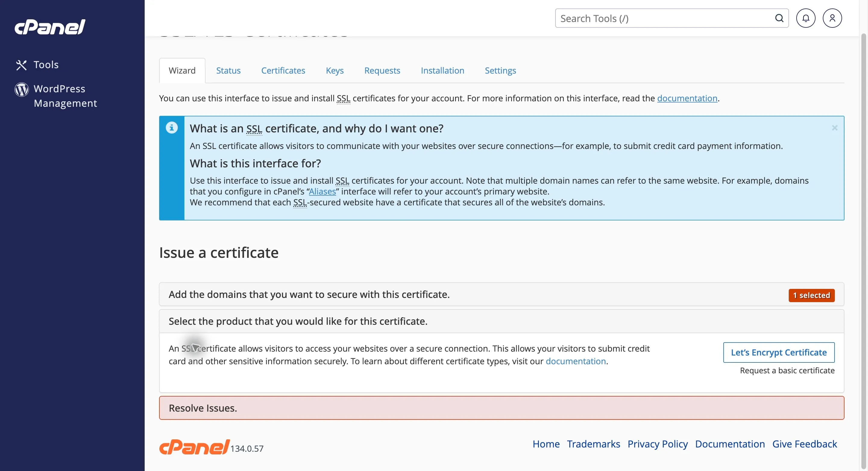This screenshot has width=868, height=471.
Task: Expand the select product section
Action: 502,321
